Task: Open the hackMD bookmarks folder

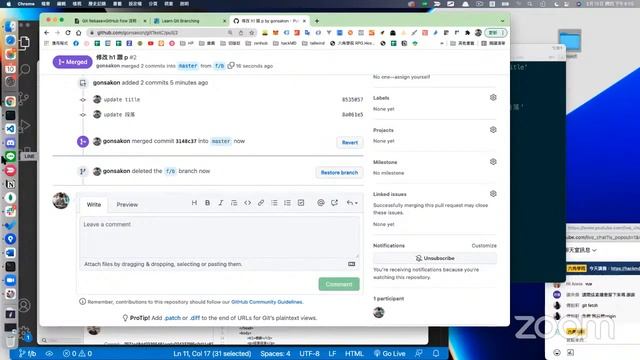Action: (x=284, y=43)
